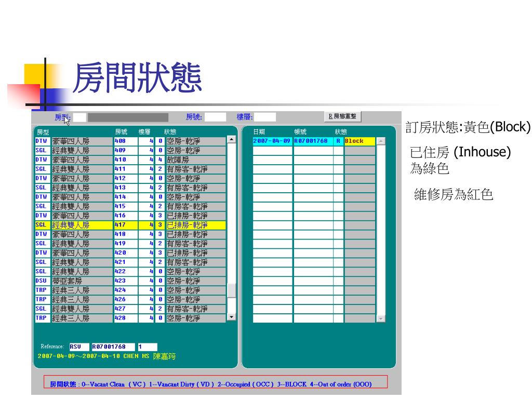Screen dimensions: 532x399
Task: Click the 房號 room number filter field
Action: [216, 117]
